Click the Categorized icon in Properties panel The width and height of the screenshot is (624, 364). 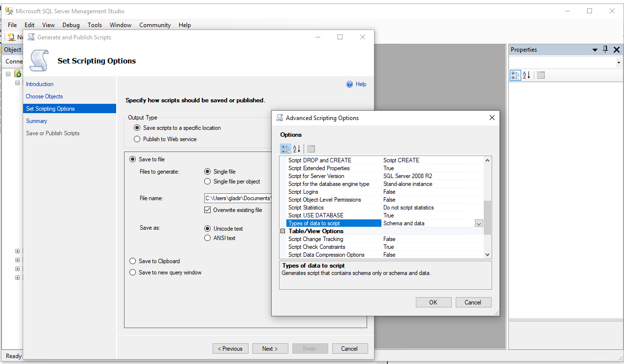pos(515,75)
